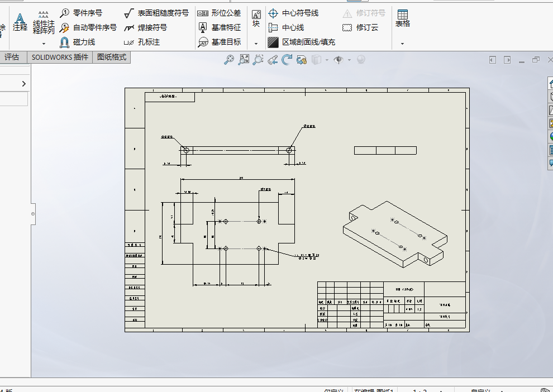Click the right split-window arrow icon
This screenshot has height=392, width=553.
(x=507, y=60)
